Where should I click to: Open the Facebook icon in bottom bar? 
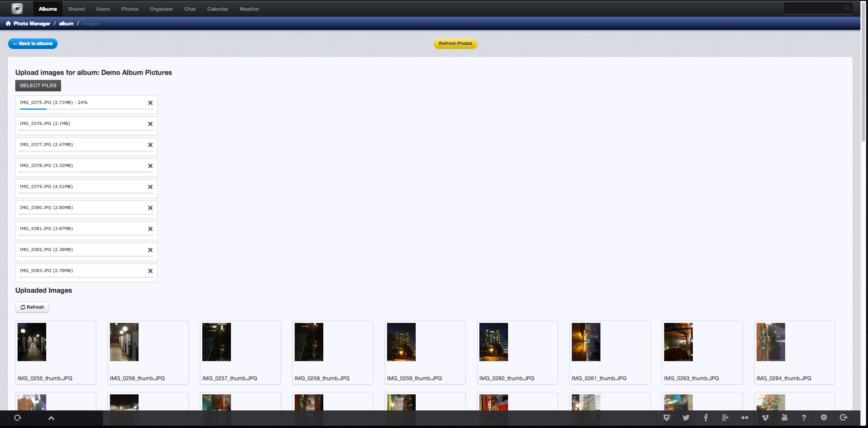click(x=706, y=418)
